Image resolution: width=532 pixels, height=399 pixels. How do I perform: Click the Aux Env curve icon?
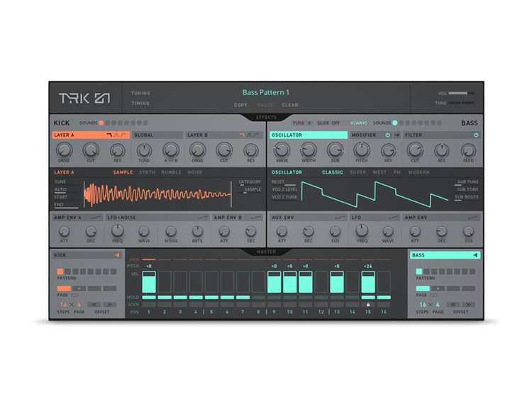[x=340, y=218]
